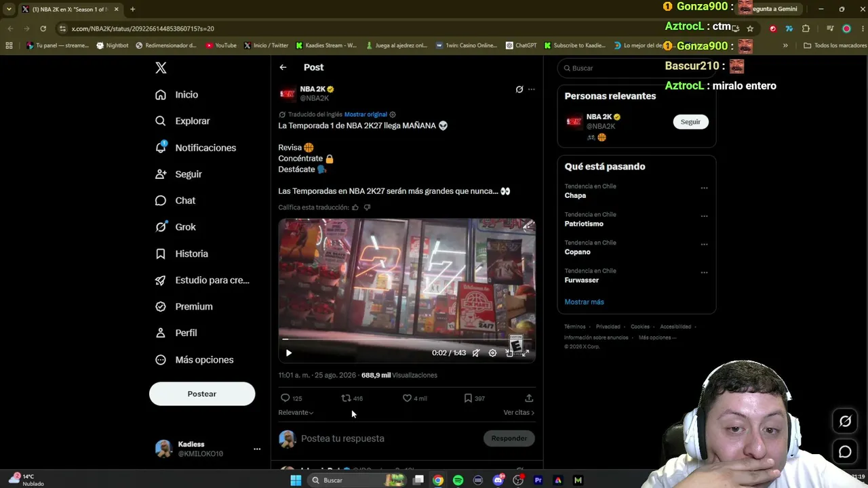The height and width of the screenshot is (488, 868).
Task: Unmute the video sound
Action: click(x=476, y=353)
